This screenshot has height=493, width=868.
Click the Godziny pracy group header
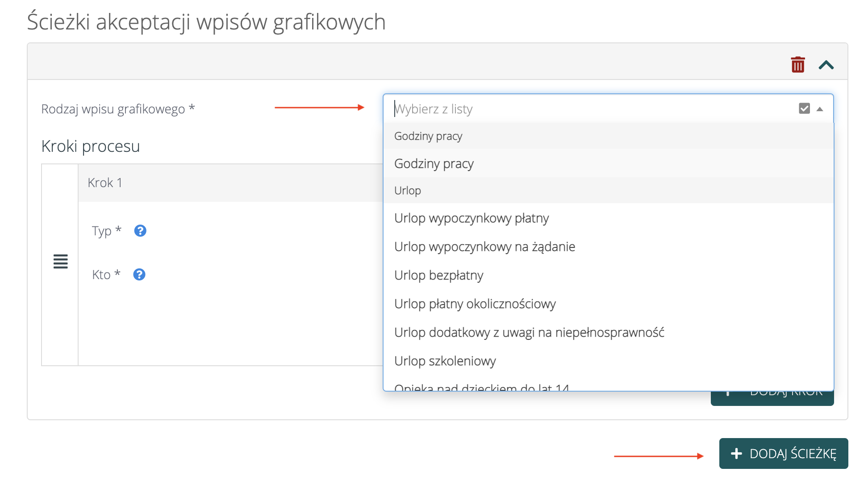(x=428, y=136)
